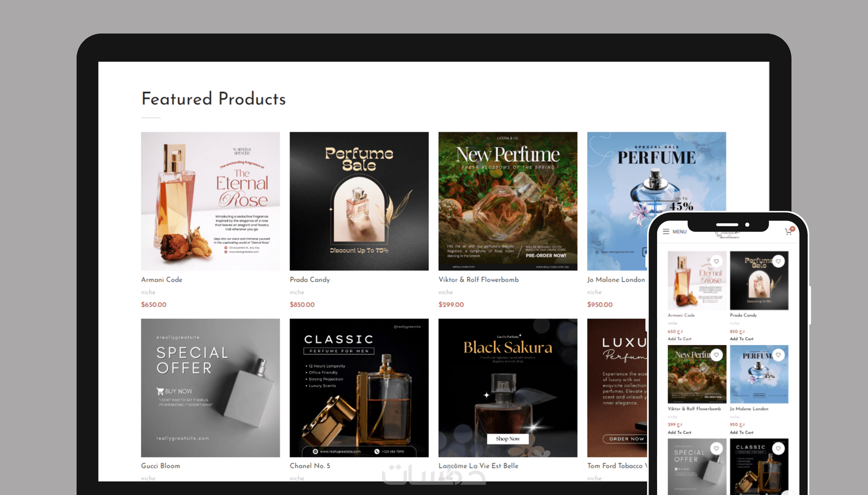Click the Viktor & Rolf Flowerbomb name on tablet
This screenshot has width=868, height=495.
pos(478,280)
